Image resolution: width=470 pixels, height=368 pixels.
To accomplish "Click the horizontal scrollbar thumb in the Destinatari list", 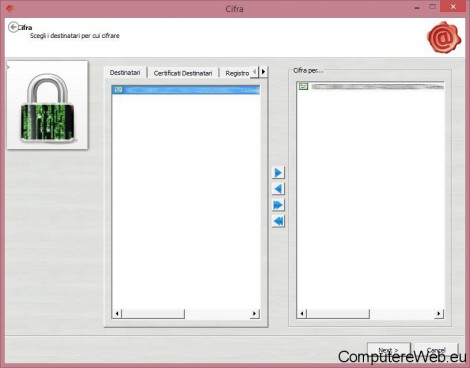I will click(x=153, y=313).
